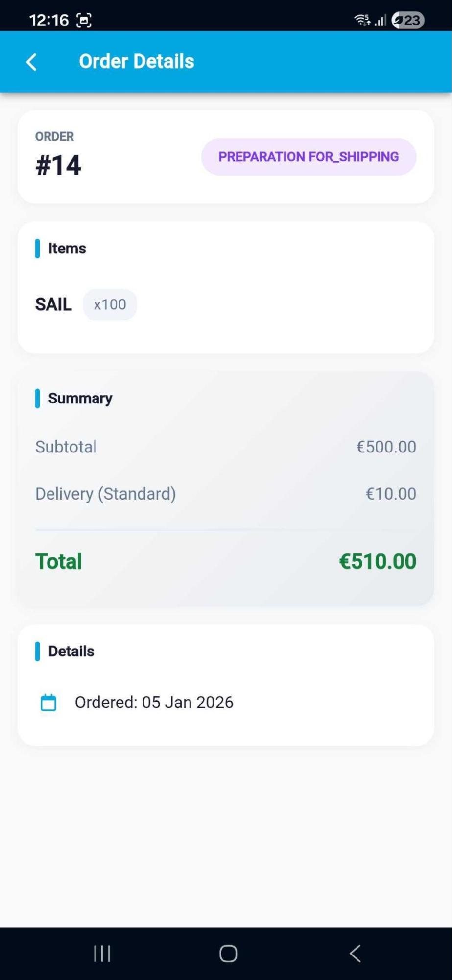Tap the blue accent bar beside Items
452x980 pixels.
click(38, 249)
